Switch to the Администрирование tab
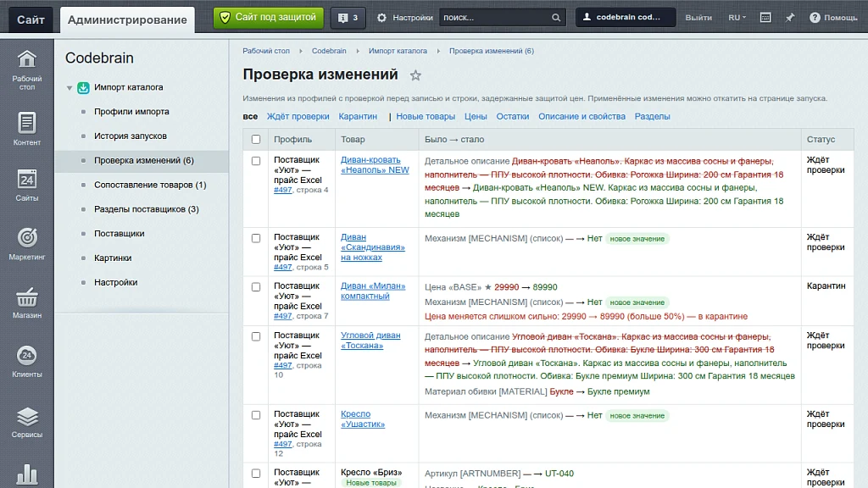Viewport: 868px width, 488px height. (x=127, y=20)
